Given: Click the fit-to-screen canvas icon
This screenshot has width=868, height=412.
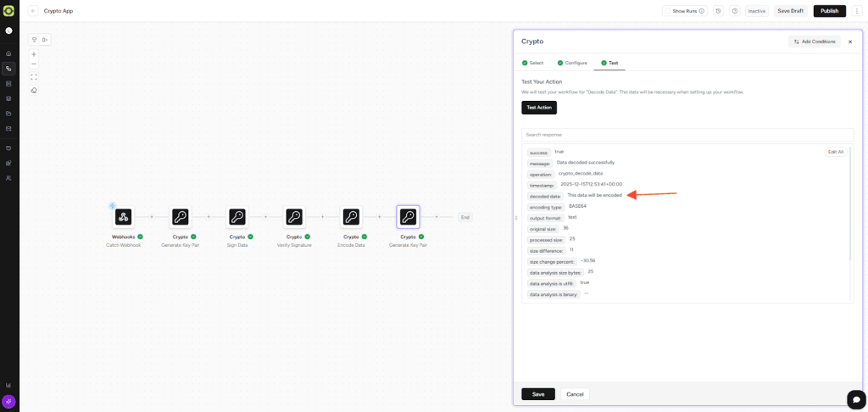Looking at the screenshot, I should [34, 77].
